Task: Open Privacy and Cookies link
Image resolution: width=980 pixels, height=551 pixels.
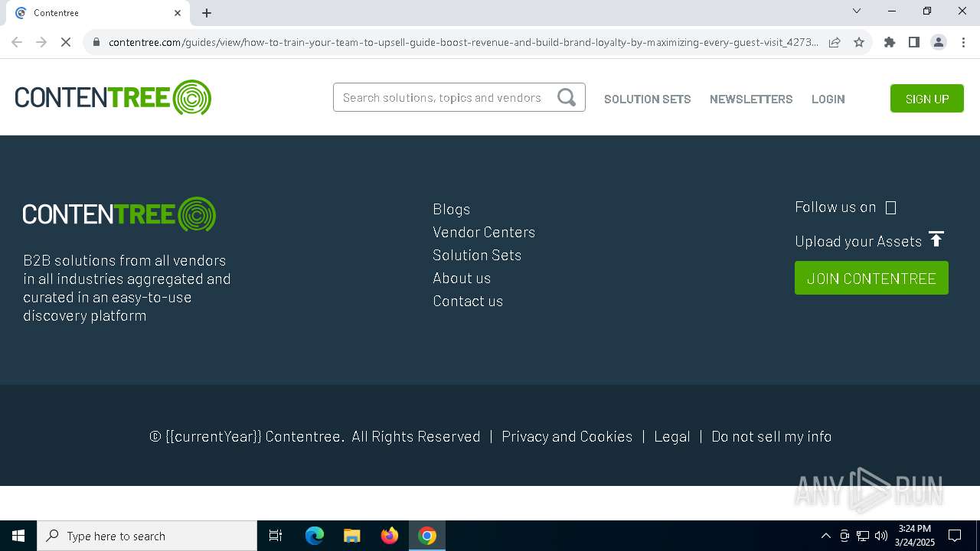Action: tap(567, 436)
